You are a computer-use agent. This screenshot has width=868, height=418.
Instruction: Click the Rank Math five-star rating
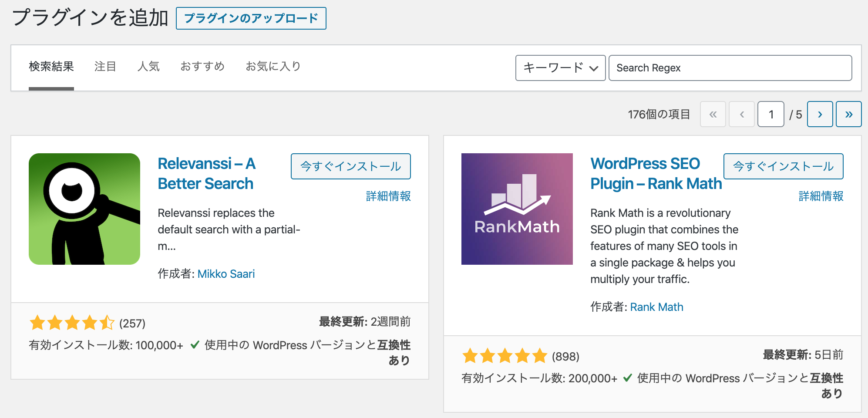tap(505, 356)
